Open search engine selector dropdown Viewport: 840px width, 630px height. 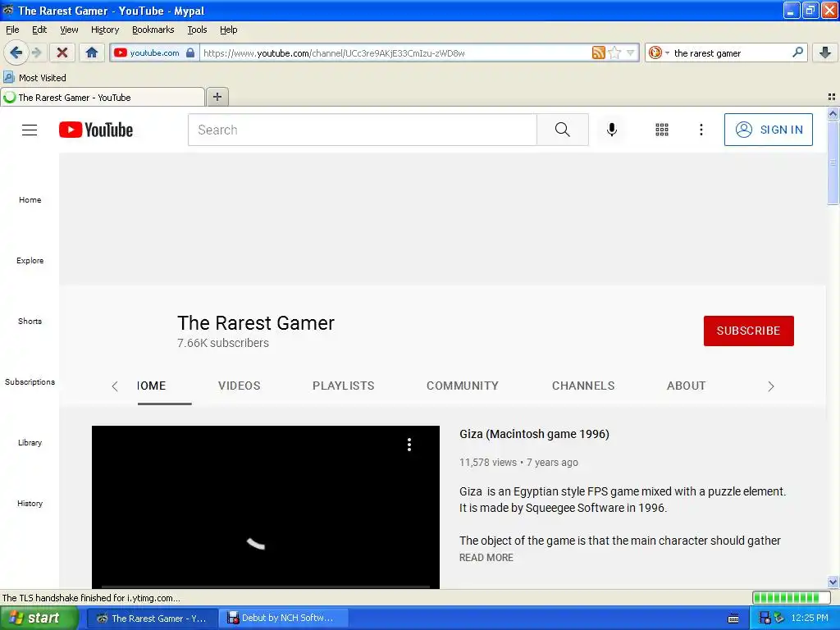point(659,52)
